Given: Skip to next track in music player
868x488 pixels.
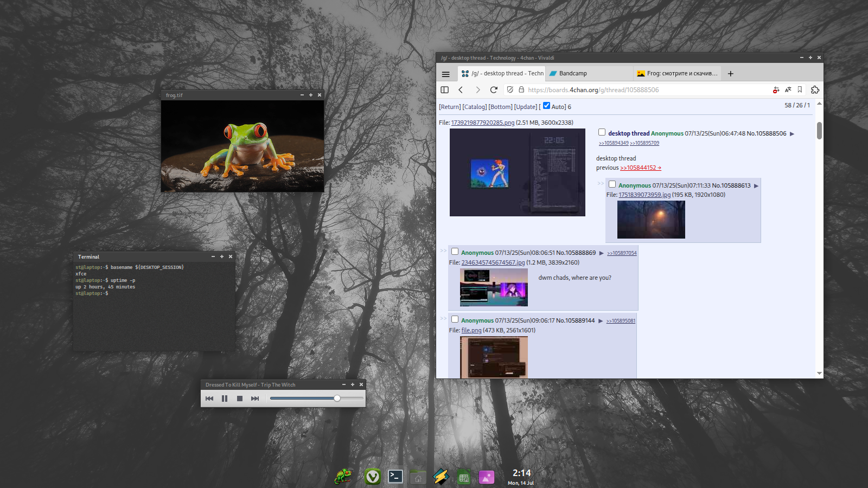Looking at the screenshot, I should 255,399.
